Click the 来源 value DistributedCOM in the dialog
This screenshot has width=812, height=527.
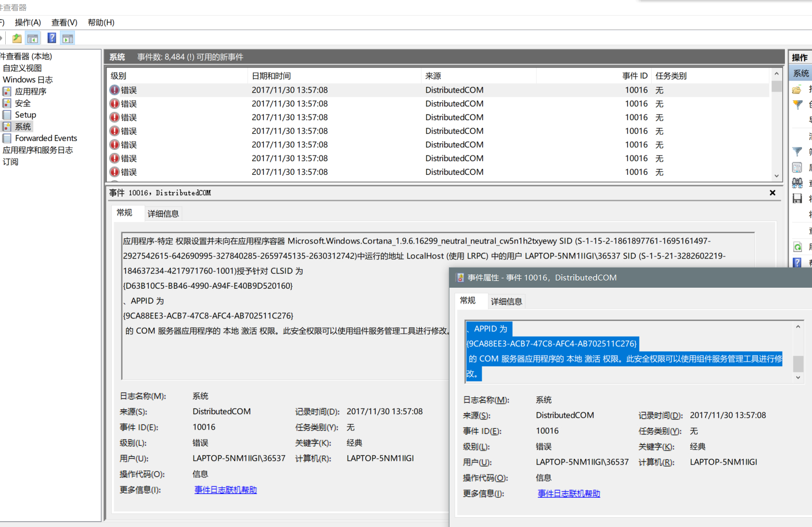pos(565,416)
